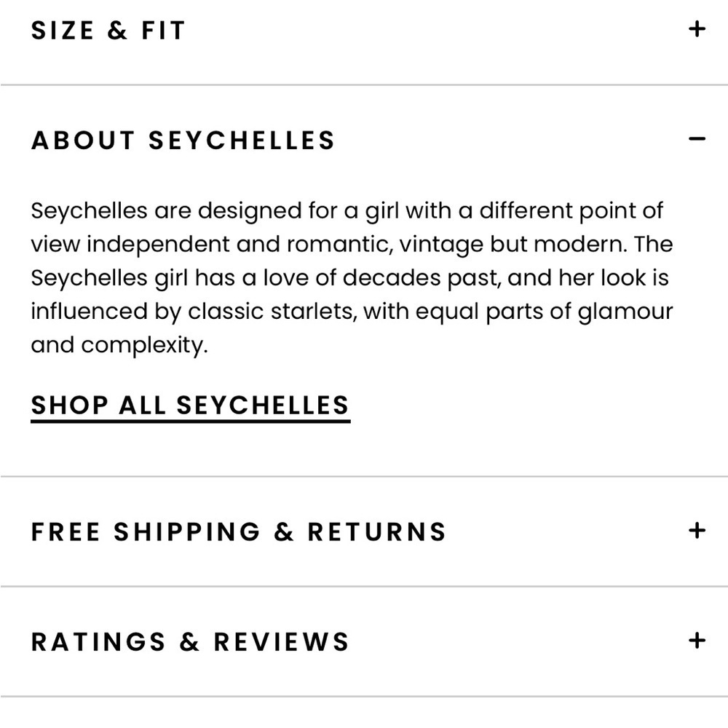The image size is (728, 728).
Task: Expand Free Shipping & Returns heading
Action: pos(239,532)
